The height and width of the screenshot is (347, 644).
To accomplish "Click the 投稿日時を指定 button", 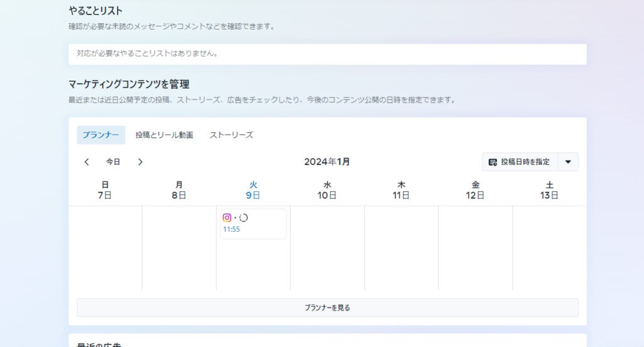I will tap(519, 162).
